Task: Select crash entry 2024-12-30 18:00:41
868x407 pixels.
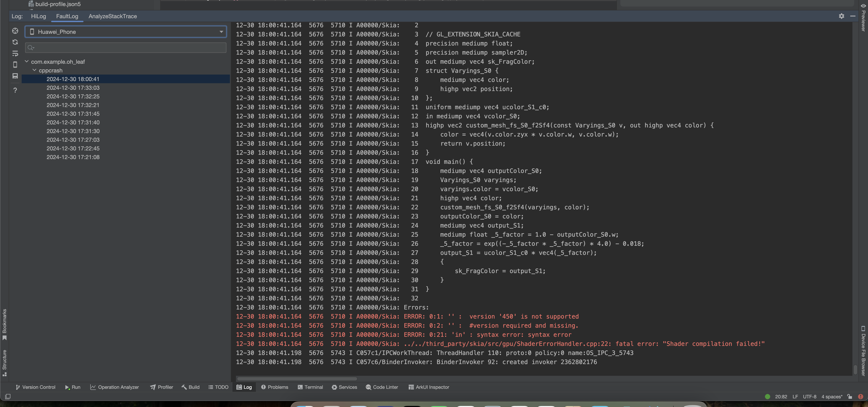Action: pyautogui.click(x=126, y=79)
